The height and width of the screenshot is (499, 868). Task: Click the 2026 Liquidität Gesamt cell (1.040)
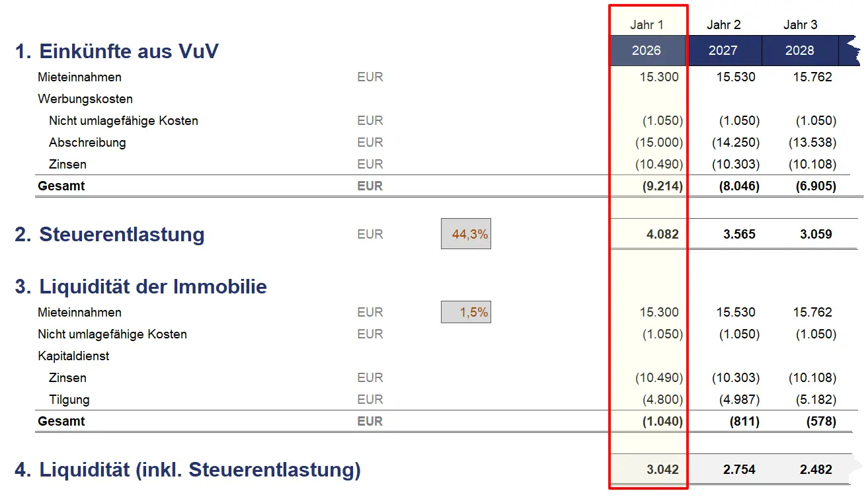pyautogui.click(x=662, y=422)
